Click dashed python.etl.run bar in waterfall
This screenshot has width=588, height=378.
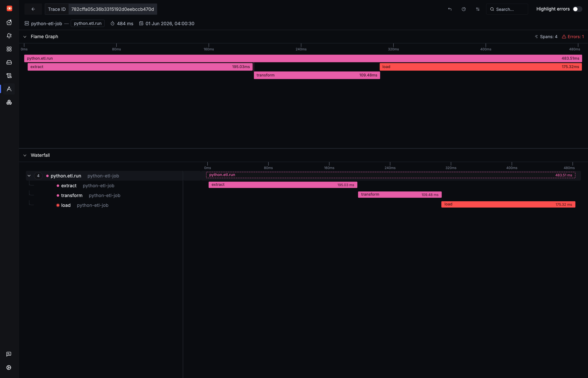[x=391, y=175]
